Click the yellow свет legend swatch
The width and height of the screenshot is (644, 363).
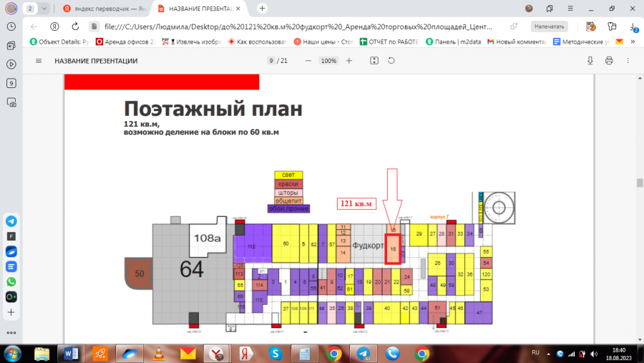pyautogui.click(x=288, y=175)
